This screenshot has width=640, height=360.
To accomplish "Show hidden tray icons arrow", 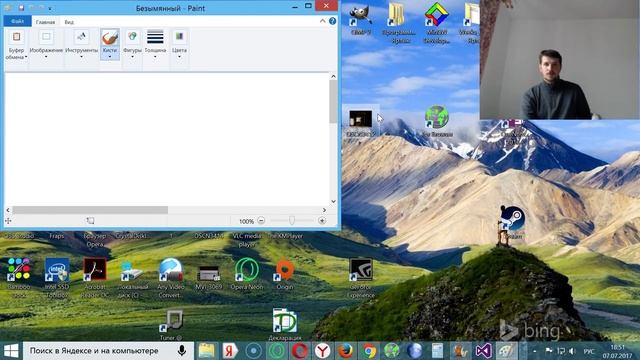I will [535, 351].
